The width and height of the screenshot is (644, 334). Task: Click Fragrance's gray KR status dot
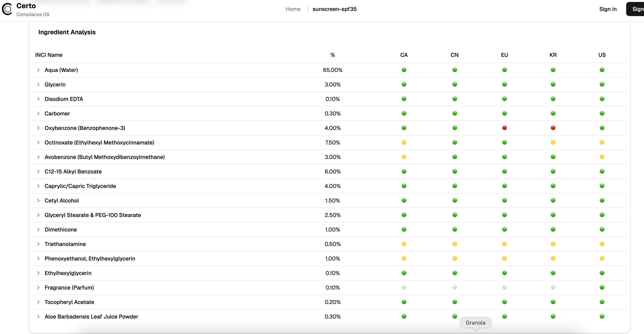[x=553, y=288]
